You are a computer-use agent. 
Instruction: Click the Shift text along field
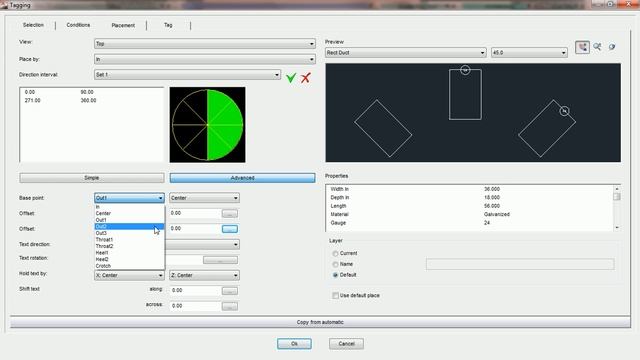coord(195,291)
